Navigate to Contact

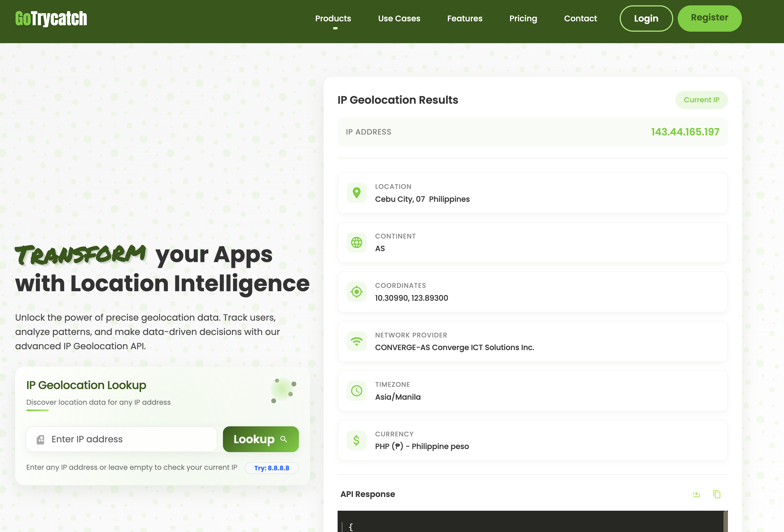(580, 18)
